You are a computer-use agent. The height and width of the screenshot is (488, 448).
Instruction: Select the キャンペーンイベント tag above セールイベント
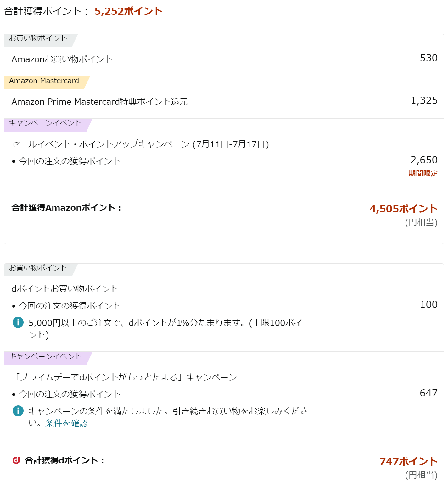click(45, 123)
